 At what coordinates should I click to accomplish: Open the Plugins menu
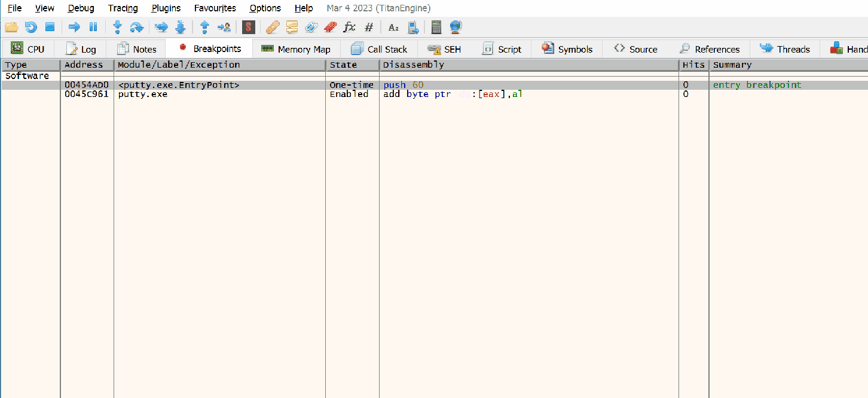click(166, 8)
